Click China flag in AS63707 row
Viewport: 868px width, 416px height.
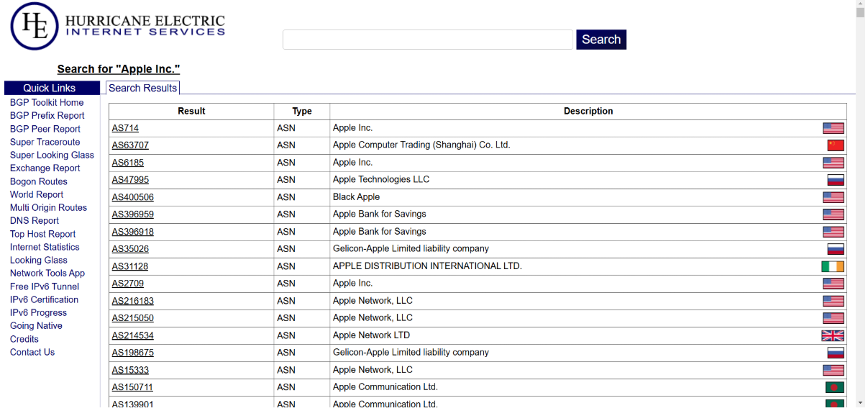click(836, 145)
